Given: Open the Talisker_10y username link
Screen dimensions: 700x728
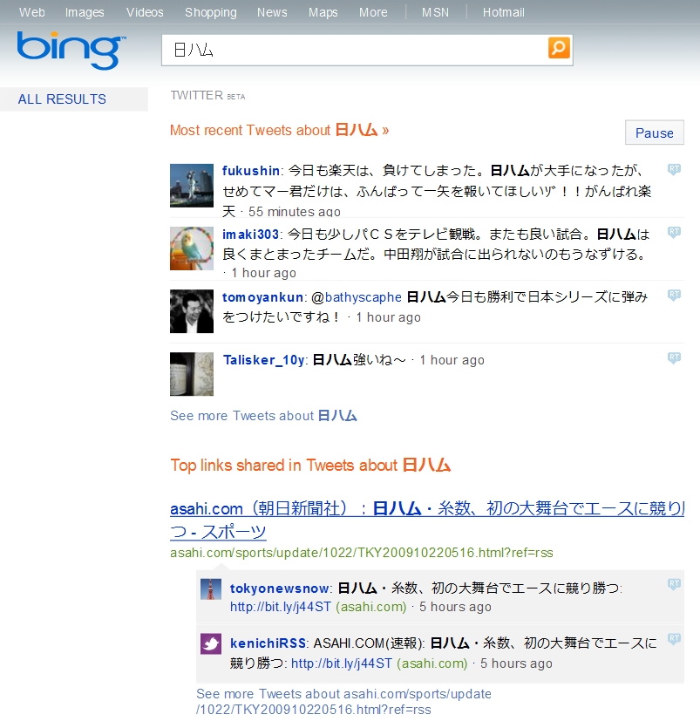Looking at the screenshot, I should pyautogui.click(x=263, y=360).
